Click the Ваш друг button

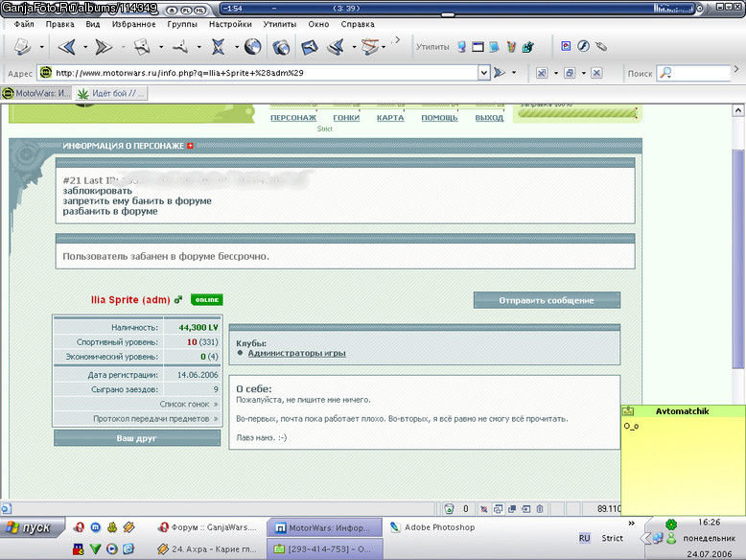click(137, 438)
